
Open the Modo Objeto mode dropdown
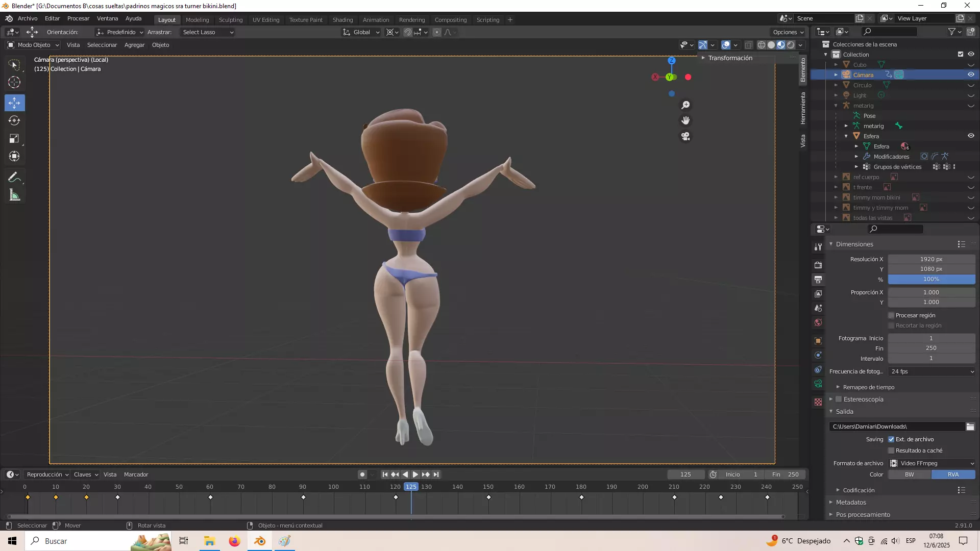coord(33,45)
